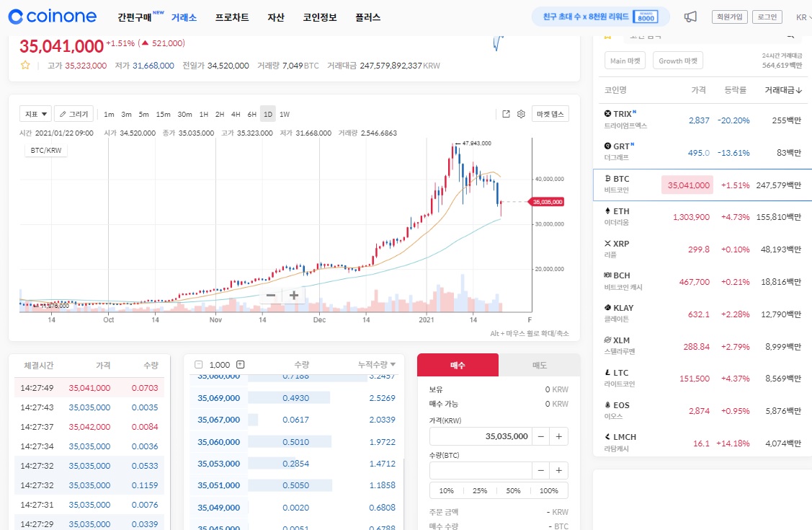This screenshot has width=812, height=530.
Task: Click the 35,035,000 price tag on chart axis
Action: click(x=546, y=201)
